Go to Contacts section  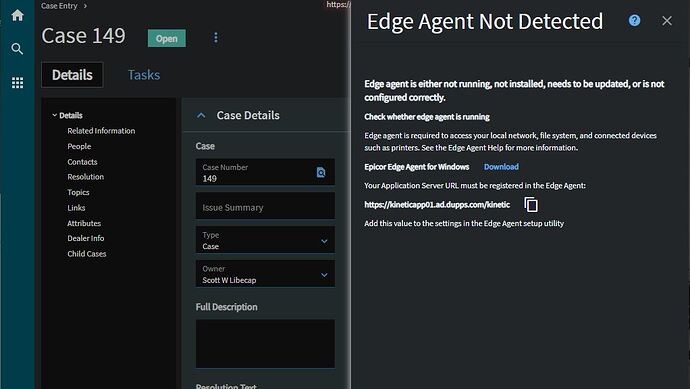(82, 162)
